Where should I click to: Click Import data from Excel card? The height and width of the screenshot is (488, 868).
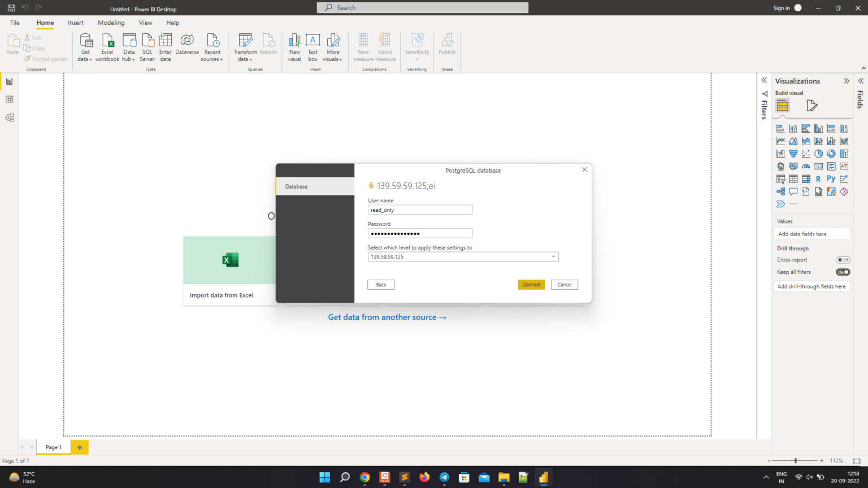(x=229, y=271)
